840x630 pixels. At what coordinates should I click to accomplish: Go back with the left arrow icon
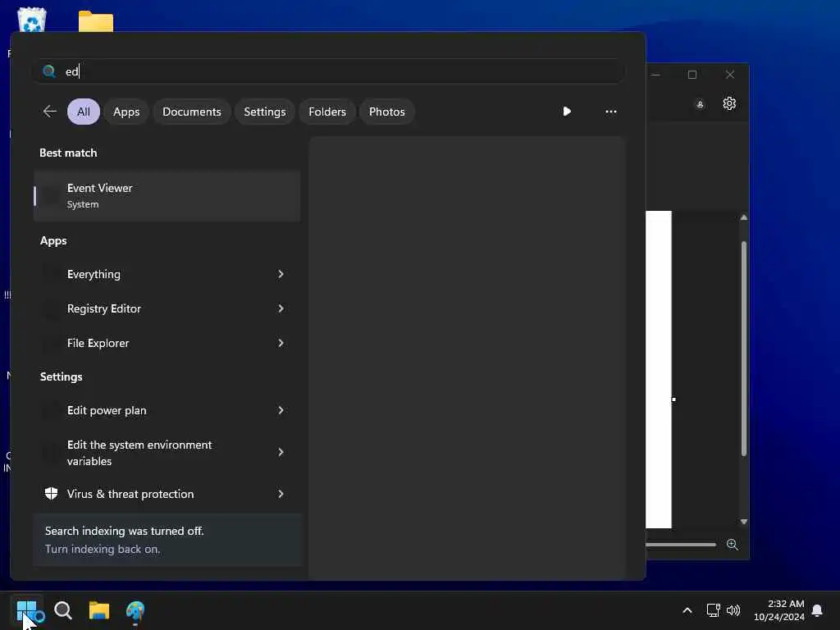tap(50, 112)
